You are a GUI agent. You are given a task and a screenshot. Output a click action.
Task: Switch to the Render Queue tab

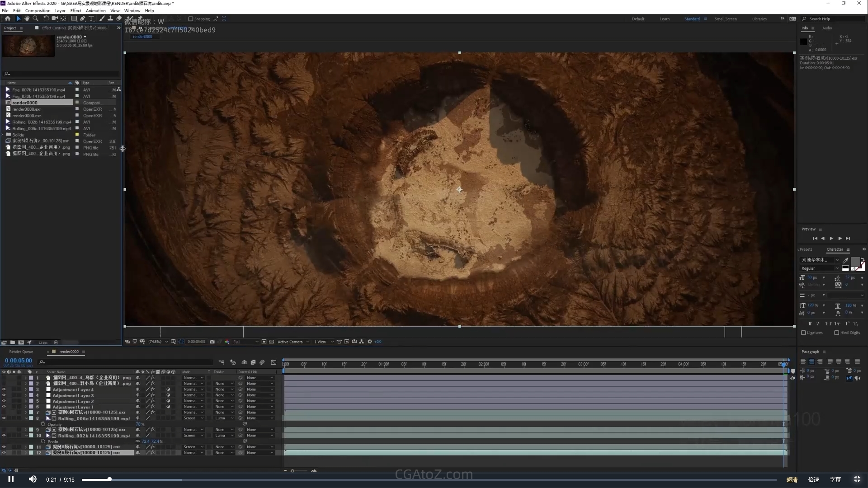coord(21,352)
